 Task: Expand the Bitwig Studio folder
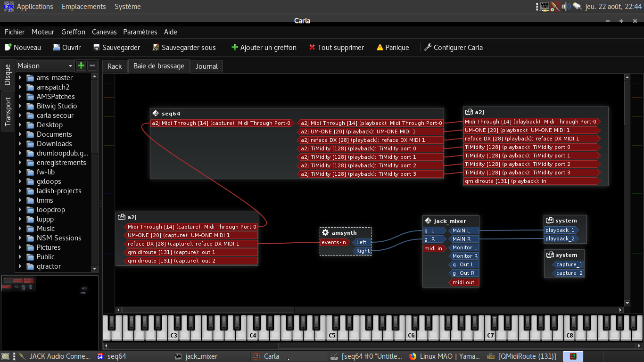[20, 106]
